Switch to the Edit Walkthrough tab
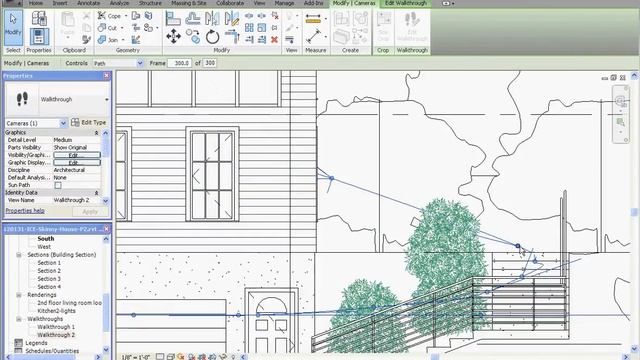 tap(405, 3)
